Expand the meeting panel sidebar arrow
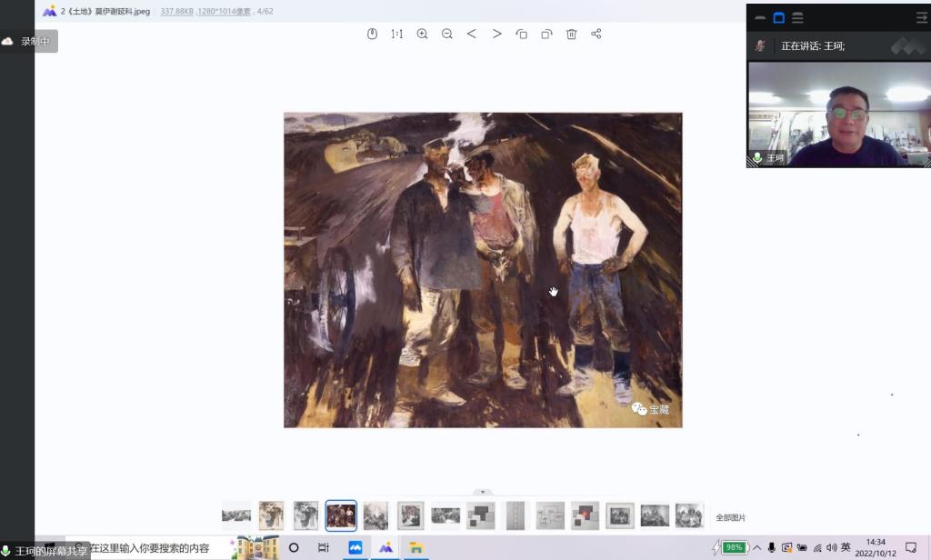The height and width of the screenshot is (560, 931). click(921, 17)
